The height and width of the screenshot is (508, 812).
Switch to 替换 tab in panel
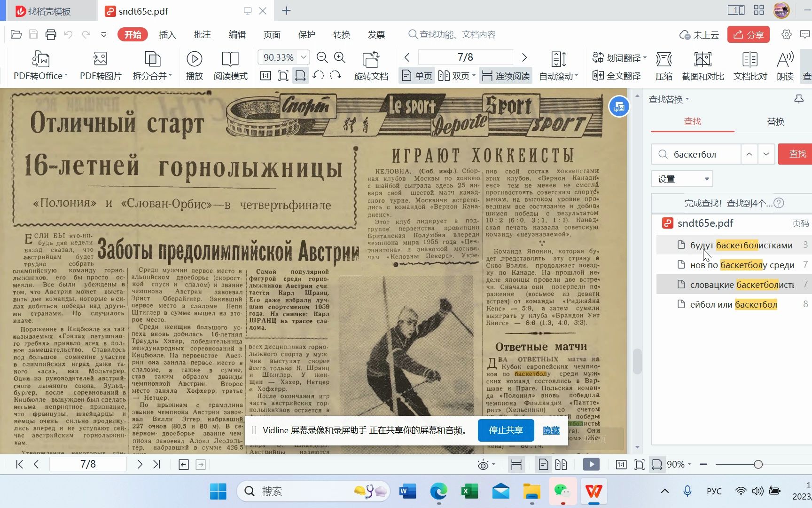[775, 121]
